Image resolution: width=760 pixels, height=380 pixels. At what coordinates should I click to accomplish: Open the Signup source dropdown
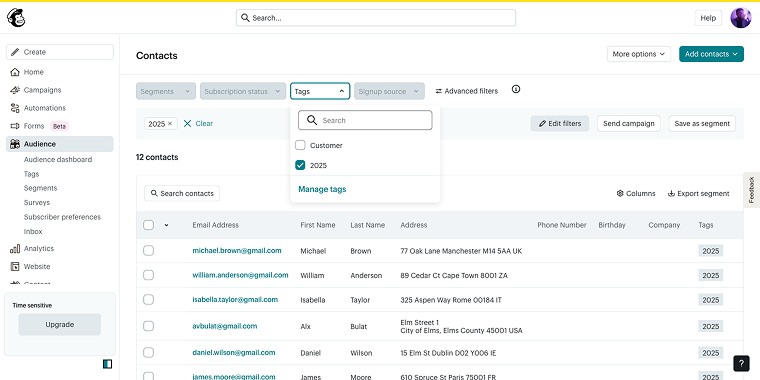click(389, 91)
